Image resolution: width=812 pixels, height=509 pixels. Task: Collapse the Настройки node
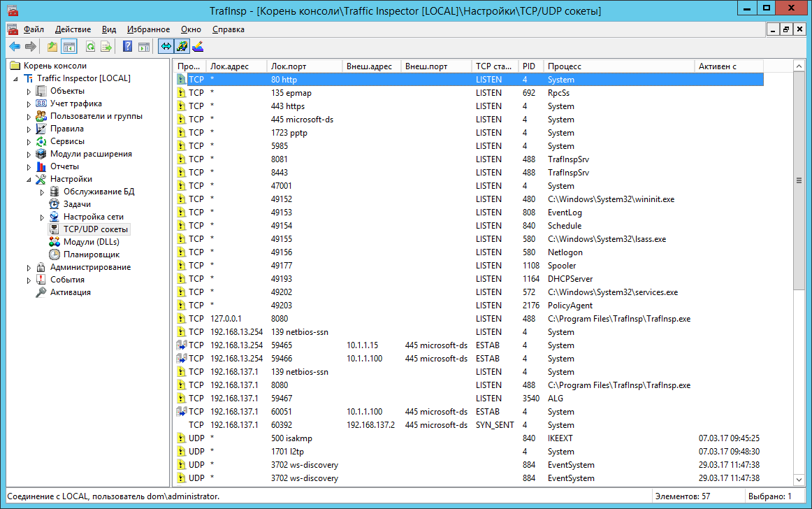29,180
